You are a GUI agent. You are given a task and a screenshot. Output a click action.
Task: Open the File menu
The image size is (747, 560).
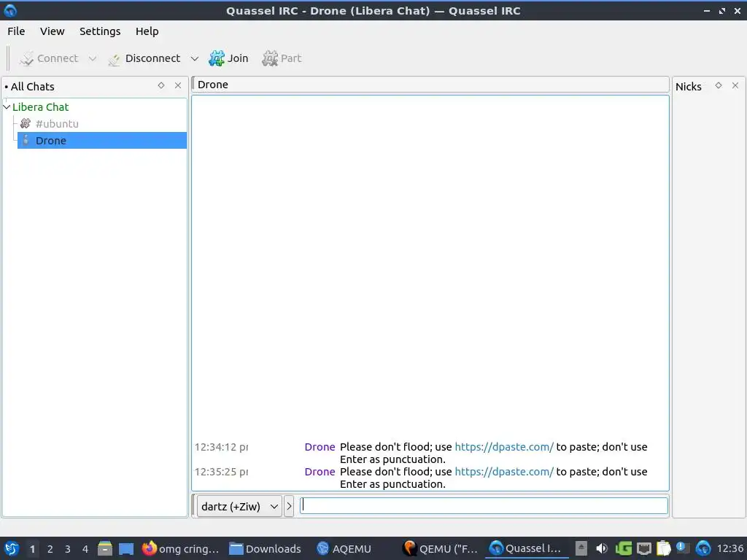pos(16,31)
